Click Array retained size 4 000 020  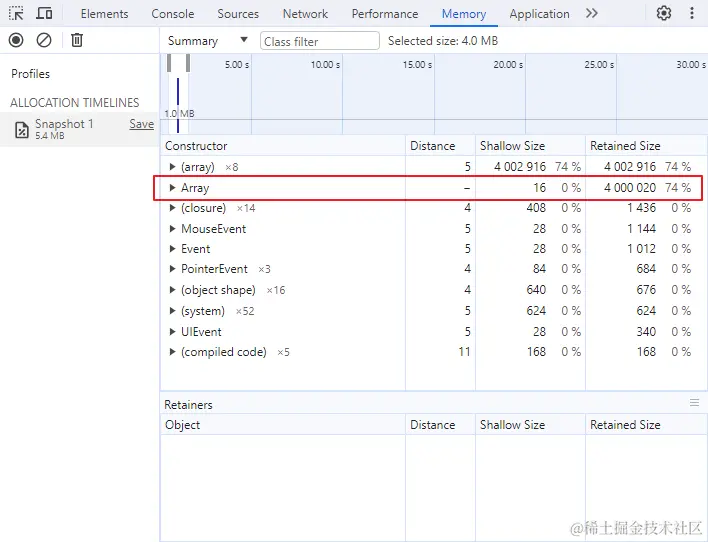630,187
